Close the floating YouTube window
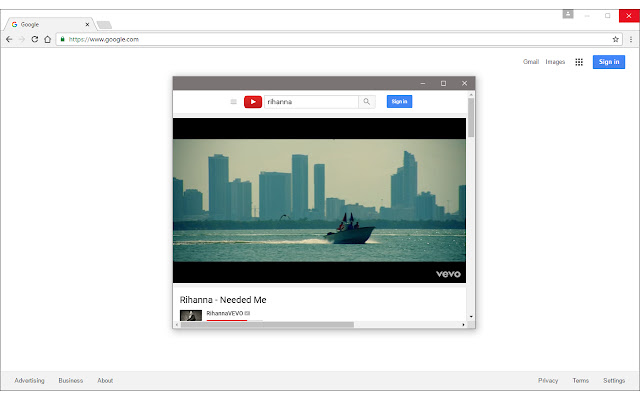Image resolution: width=640 pixels, height=400 pixels. 464,83
